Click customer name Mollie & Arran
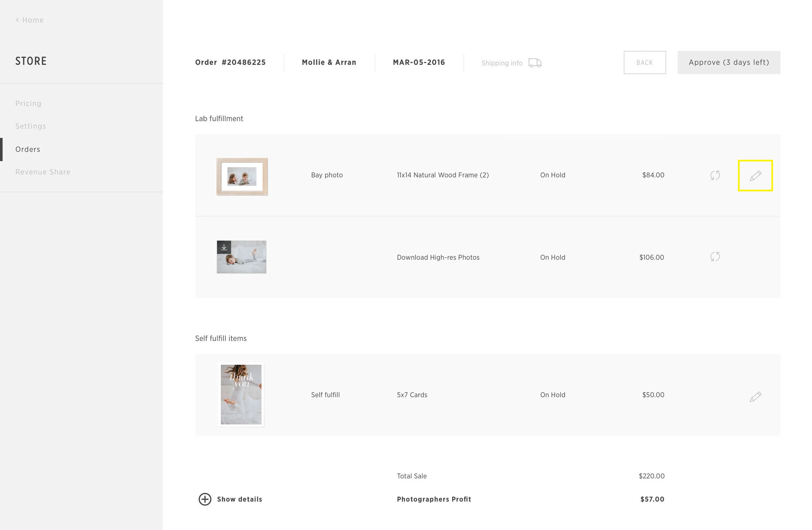The width and height of the screenshot is (812, 530). coord(329,62)
